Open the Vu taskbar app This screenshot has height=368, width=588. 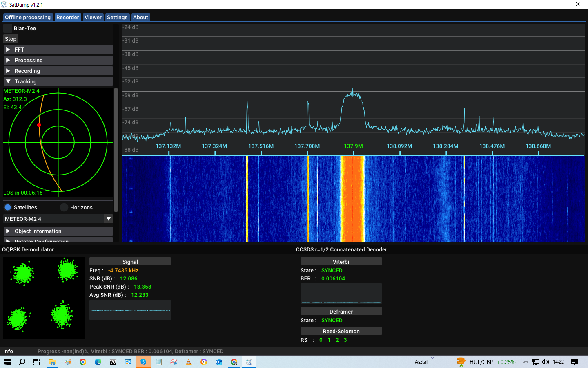coord(113,362)
